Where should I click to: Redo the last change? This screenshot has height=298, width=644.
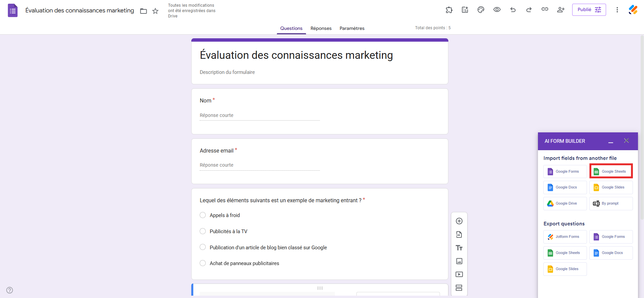[529, 10]
